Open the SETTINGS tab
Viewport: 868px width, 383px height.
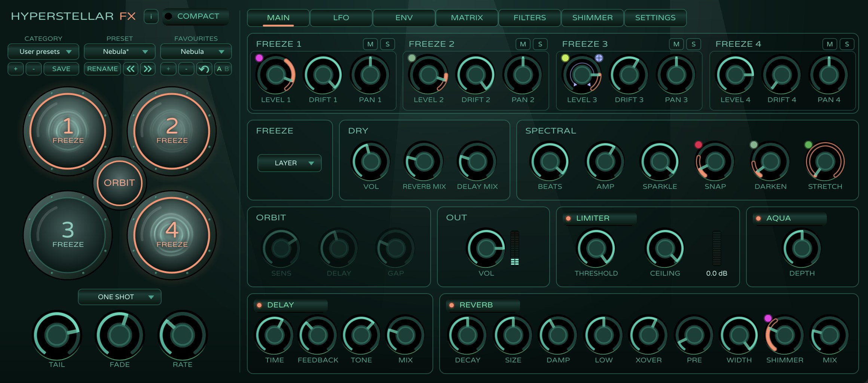coord(655,18)
